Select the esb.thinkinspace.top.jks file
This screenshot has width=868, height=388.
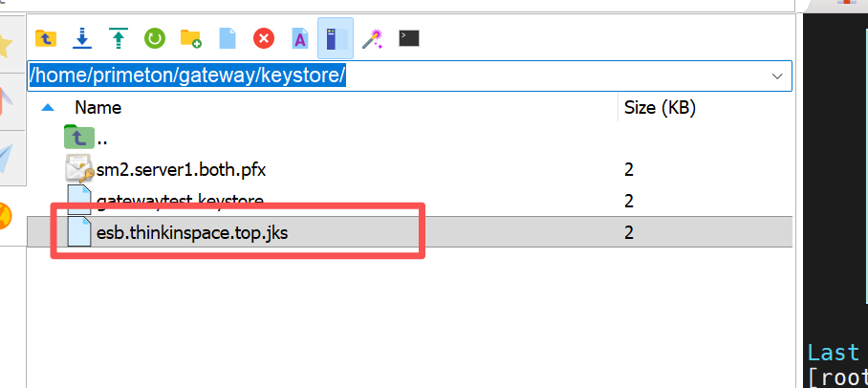pyautogui.click(x=192, y=232)
